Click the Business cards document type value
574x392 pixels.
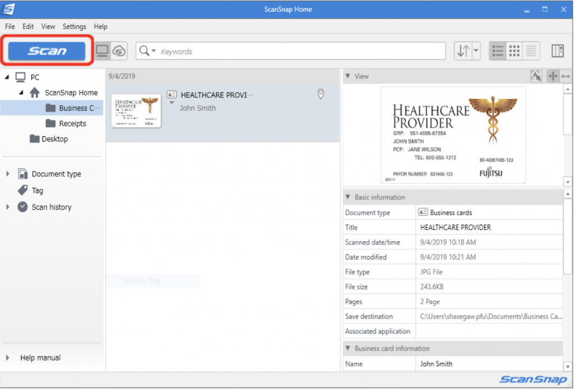451,213
